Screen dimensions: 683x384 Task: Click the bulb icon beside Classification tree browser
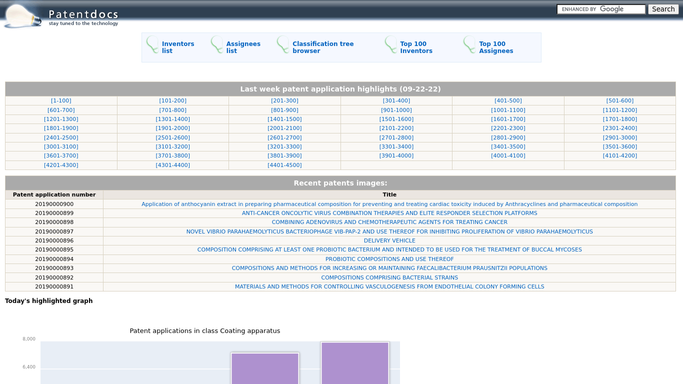283,44
